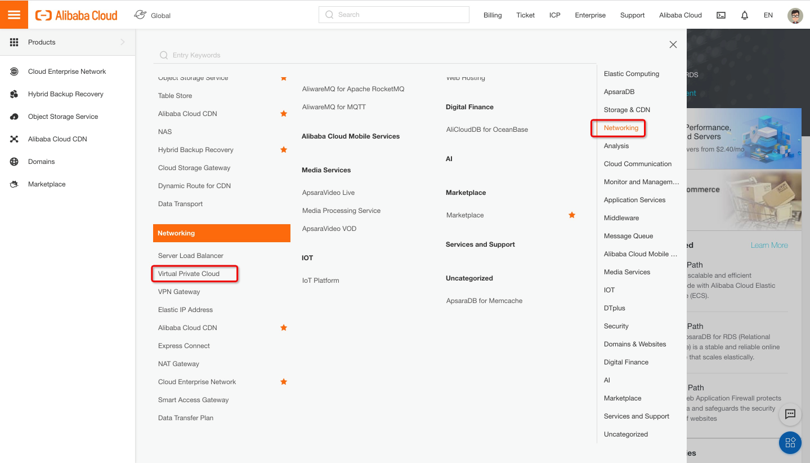810x463 pixels.
Task: Open AliwareMQ for Apache RocketMQ
Action: coord(353,89)
